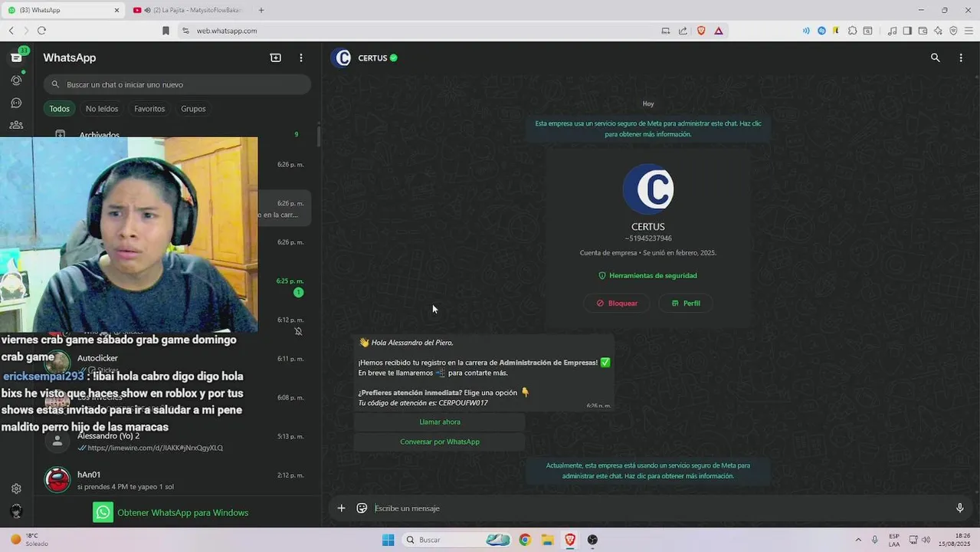Click the Bloquear button

tap(617, 303)
